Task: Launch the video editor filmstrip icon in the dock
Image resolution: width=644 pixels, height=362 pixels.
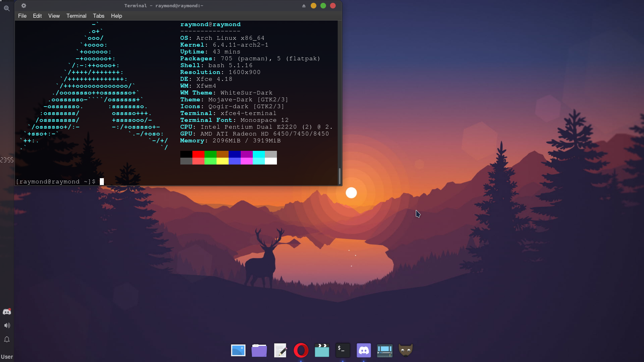Action: (x=385, y=350)
